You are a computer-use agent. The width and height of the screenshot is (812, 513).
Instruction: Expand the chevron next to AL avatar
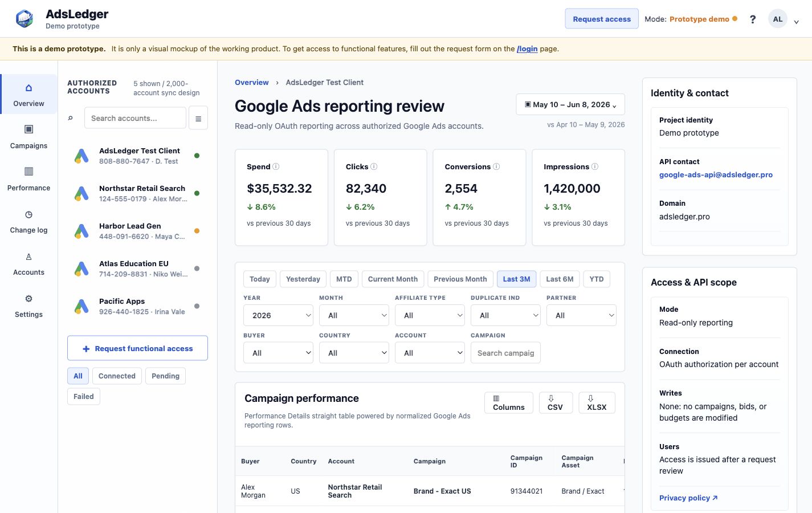tap(796, 22)
